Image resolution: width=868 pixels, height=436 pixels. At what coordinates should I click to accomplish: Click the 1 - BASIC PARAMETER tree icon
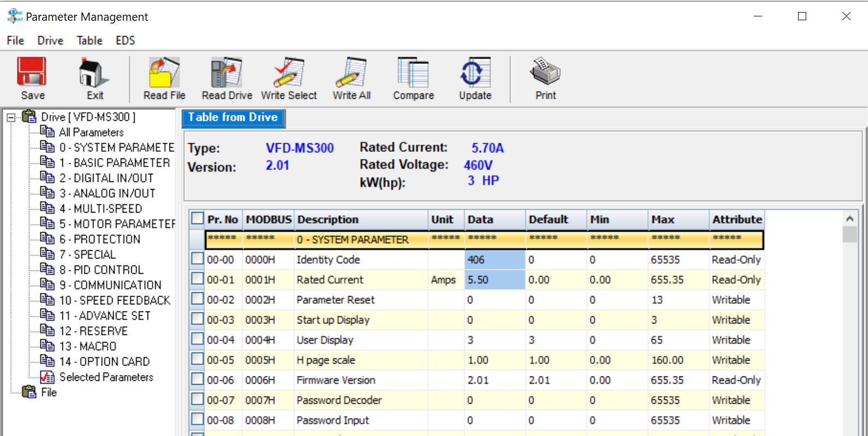pos(48,162)
